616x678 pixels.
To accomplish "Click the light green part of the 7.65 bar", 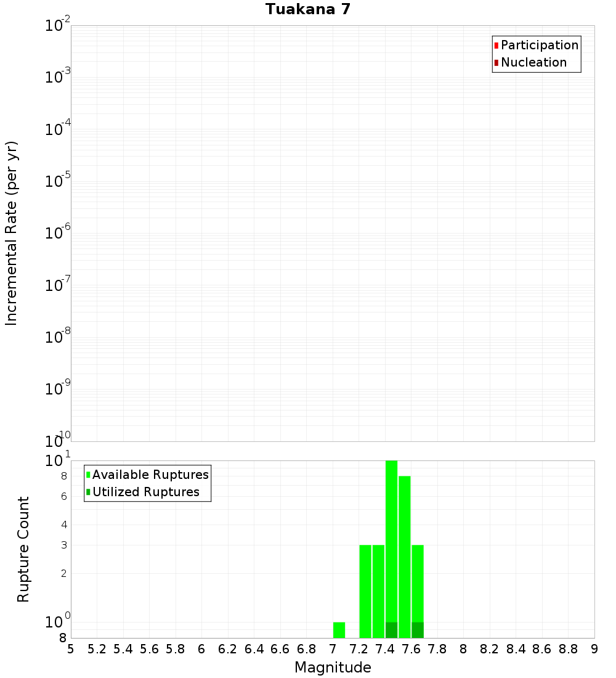I will pos(418,584).
